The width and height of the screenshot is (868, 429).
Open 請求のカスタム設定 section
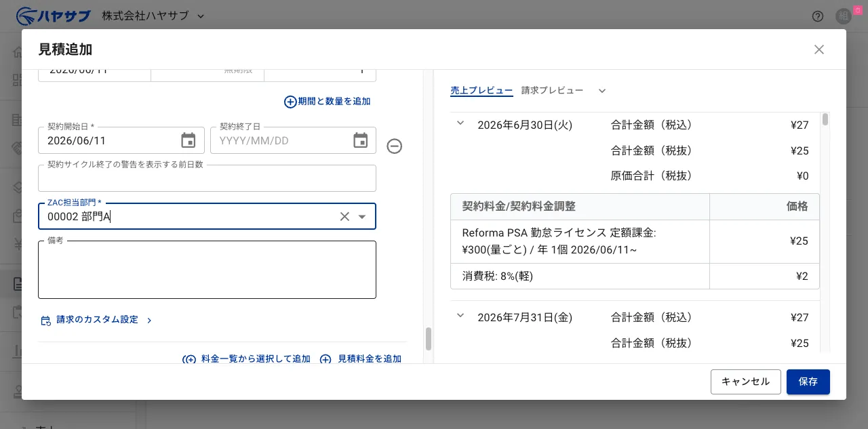pos(97,320)
